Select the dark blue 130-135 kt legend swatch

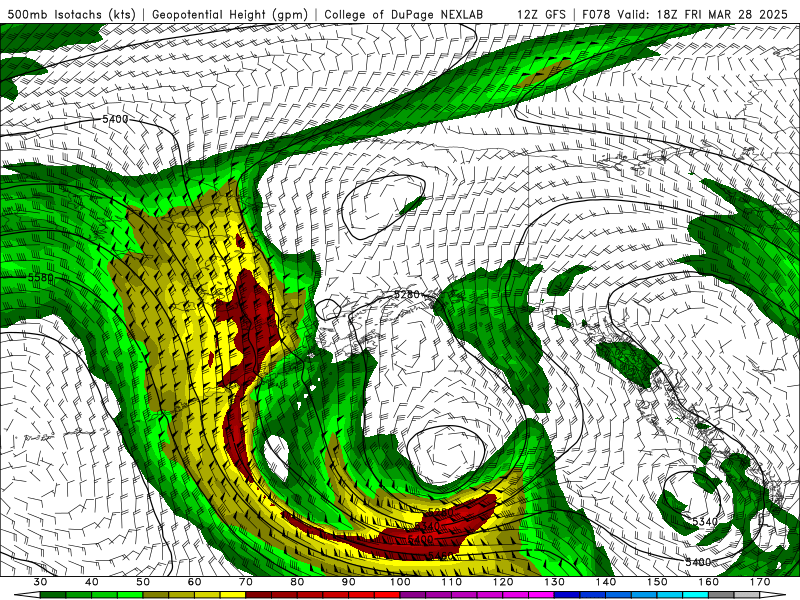(567, 595)
